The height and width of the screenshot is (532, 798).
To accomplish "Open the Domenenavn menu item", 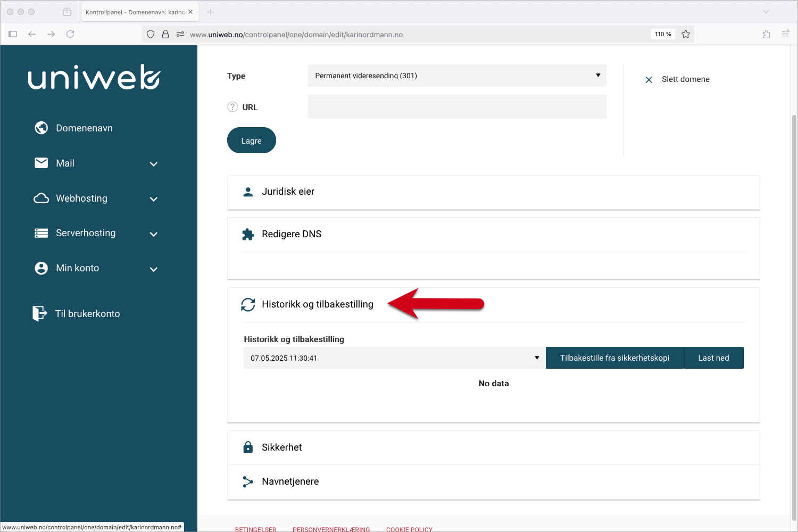I will click(x=84, y=128).
